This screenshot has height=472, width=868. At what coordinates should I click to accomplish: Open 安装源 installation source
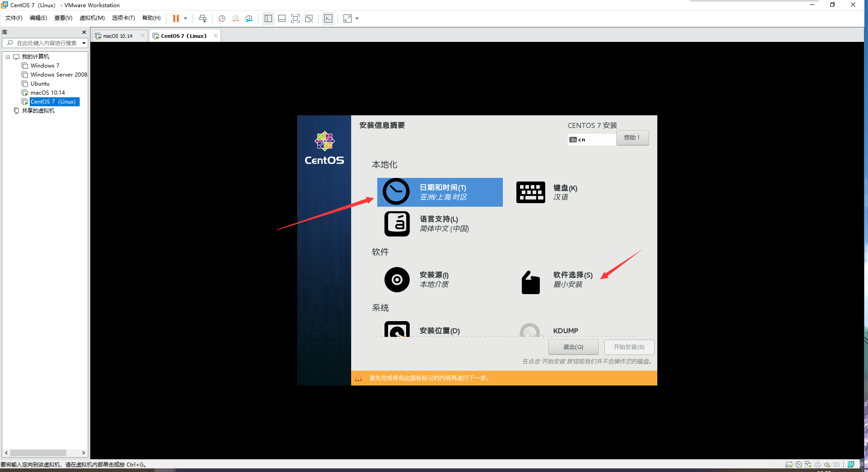(x=416, y=280)
